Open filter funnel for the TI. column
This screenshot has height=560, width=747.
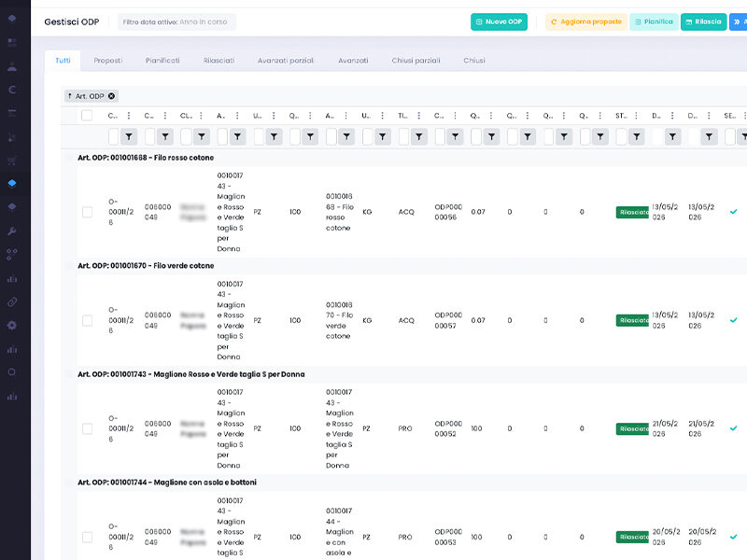pyautogui.click(x=418, y=137)
